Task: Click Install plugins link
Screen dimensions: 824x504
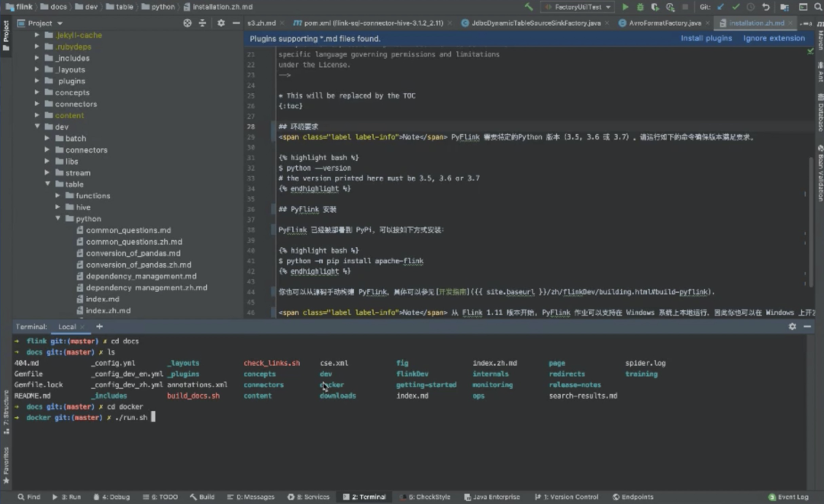Action: pyautogui.click(x=707, y=38)
